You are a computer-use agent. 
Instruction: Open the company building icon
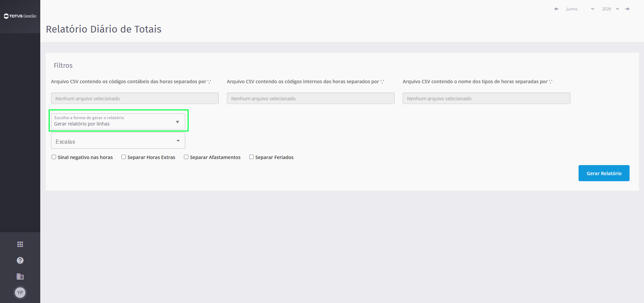coord(20,276)
